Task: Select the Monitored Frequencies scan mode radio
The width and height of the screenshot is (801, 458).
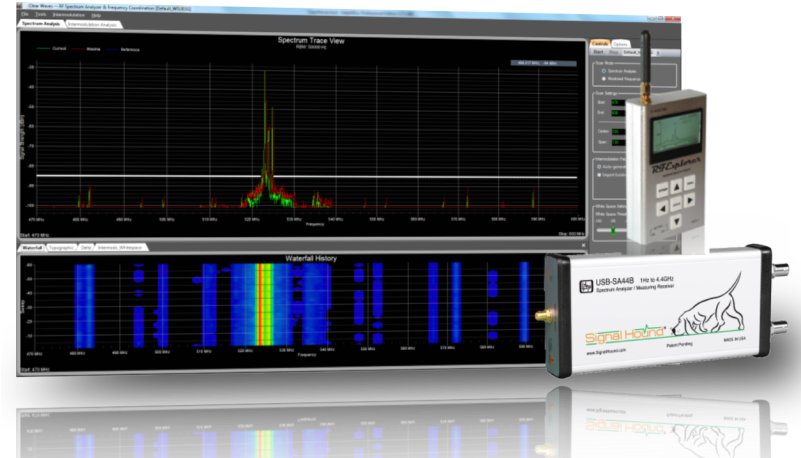Action: (x=604, y=79)
